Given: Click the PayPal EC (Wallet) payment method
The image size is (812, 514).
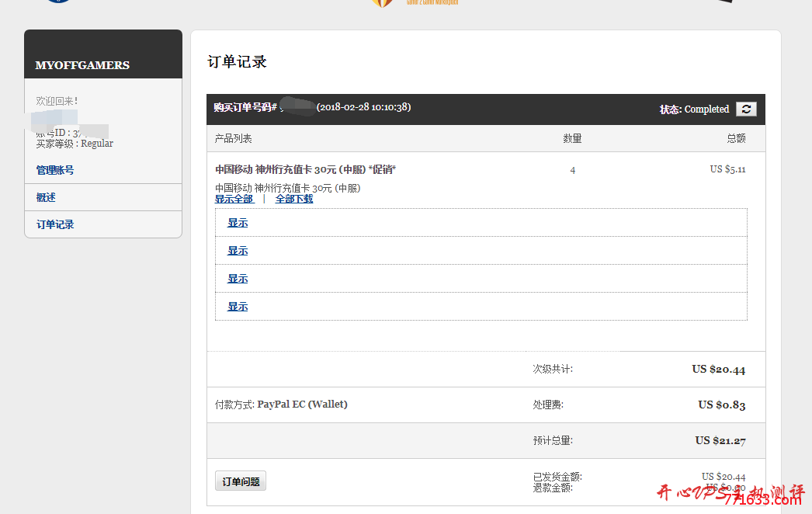Looking at the screenshot, I should [x=302, y=405].
